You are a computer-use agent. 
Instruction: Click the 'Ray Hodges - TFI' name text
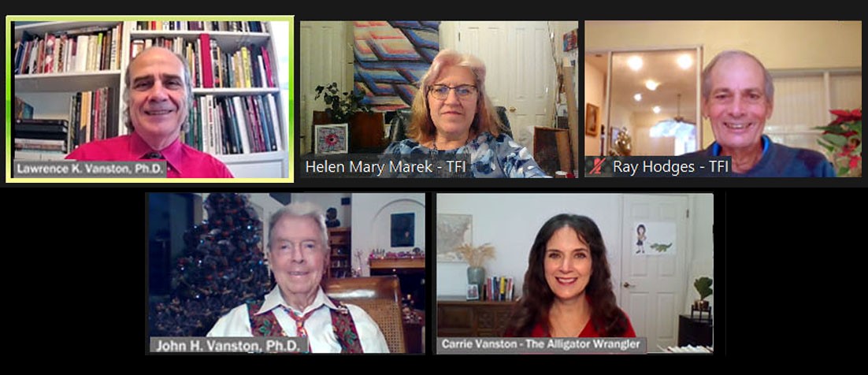(x=670, y=167)
